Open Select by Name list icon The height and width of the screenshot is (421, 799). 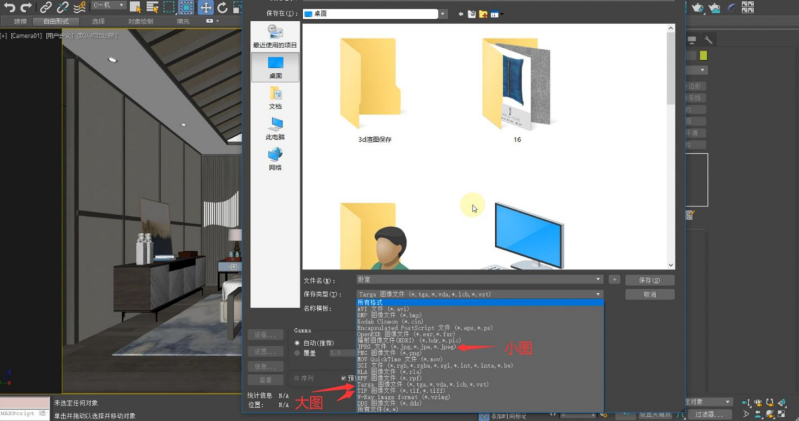152,7
